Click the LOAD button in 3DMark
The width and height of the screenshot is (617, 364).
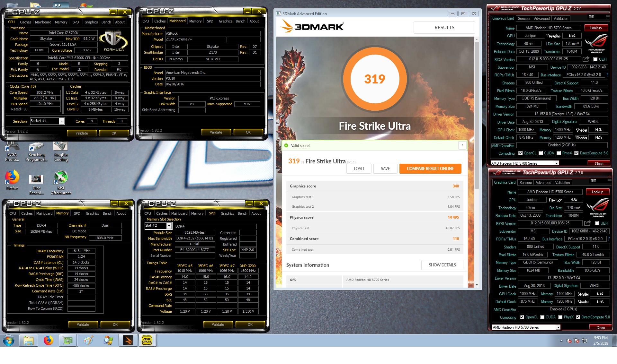359,169
